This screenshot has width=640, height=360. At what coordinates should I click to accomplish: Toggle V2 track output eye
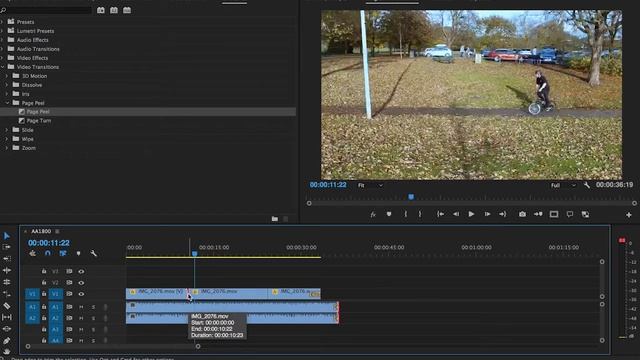point(81,282)
